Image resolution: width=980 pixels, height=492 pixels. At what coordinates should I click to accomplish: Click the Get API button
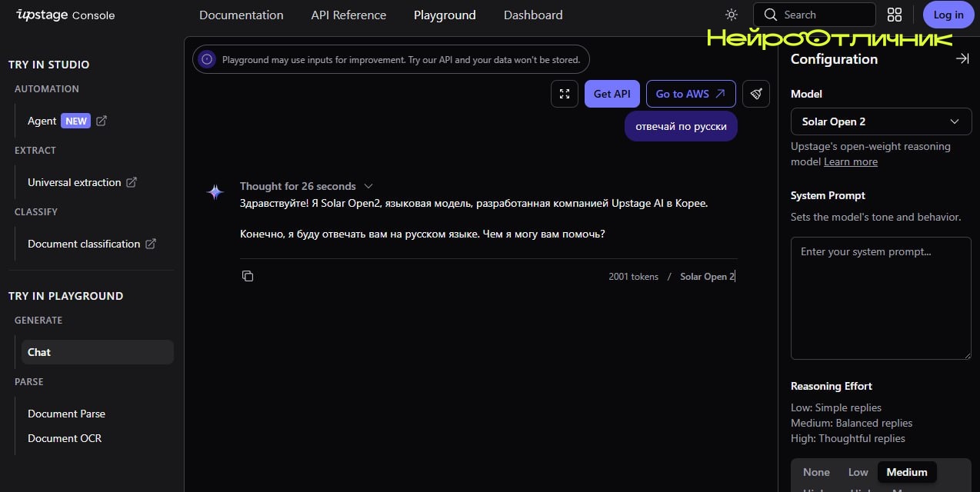point(612,94)
